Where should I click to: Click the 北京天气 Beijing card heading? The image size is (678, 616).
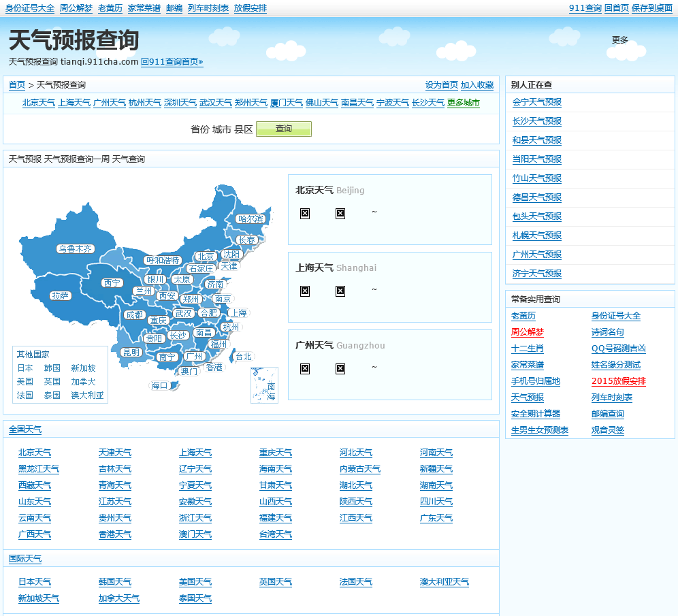coord(330,190)
